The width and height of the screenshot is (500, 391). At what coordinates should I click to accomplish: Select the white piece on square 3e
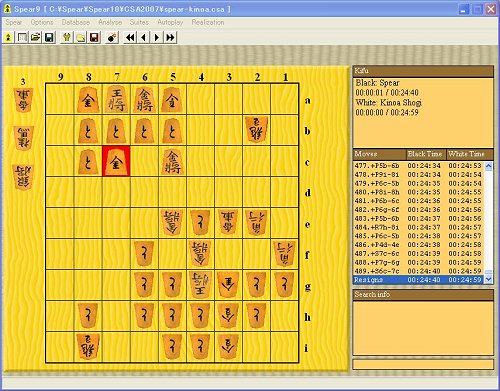[228, 222]
